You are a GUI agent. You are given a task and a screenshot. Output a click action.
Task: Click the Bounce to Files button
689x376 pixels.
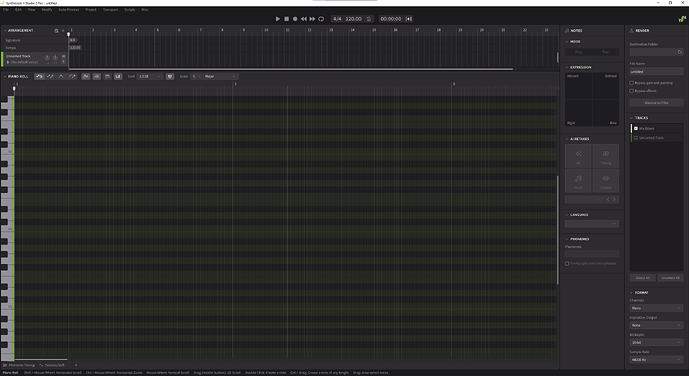click(656, 103)
